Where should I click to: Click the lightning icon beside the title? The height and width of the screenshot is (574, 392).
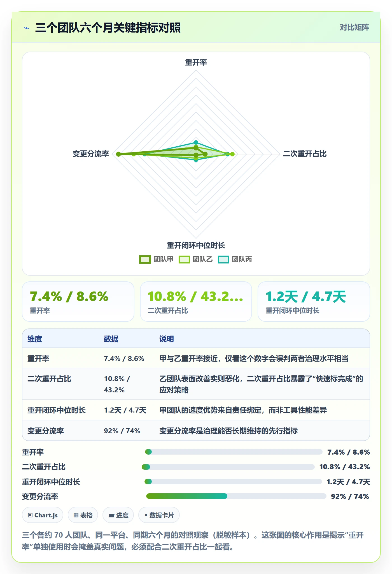point(27,28)
